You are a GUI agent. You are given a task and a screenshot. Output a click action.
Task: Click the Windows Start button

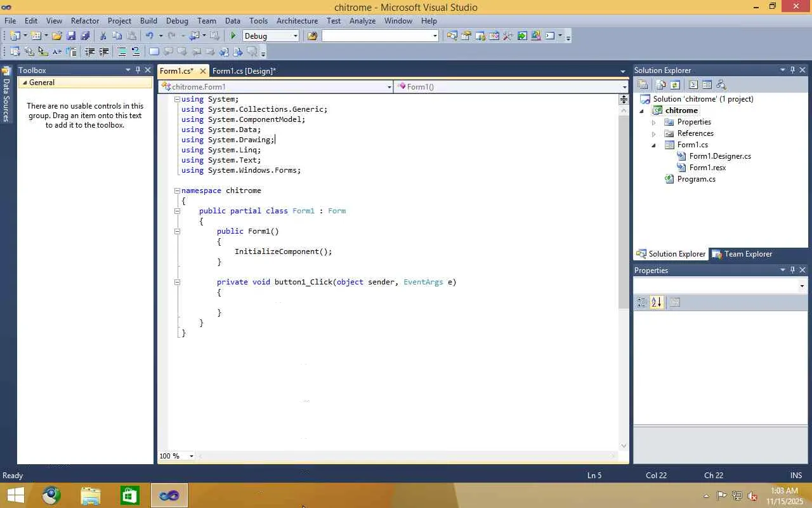[15, 495]
